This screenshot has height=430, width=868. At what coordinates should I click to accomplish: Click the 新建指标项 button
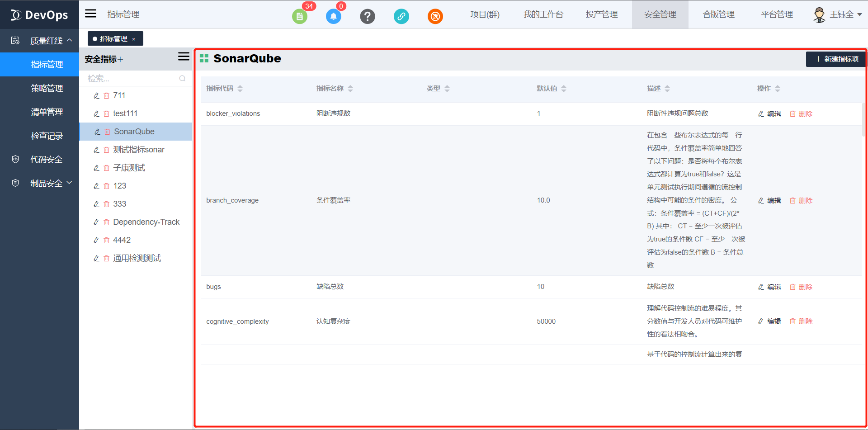point(835,59)
